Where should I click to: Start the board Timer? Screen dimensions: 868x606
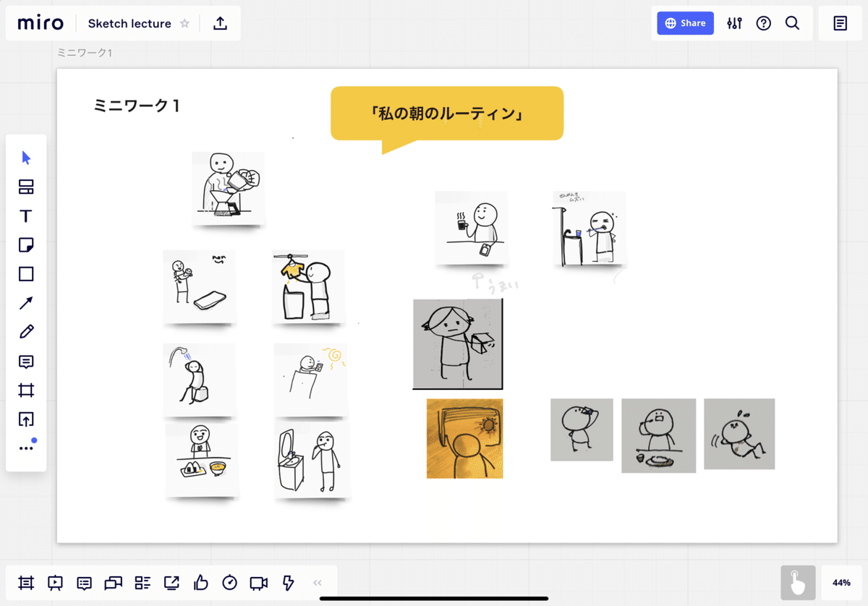(229, 583)
